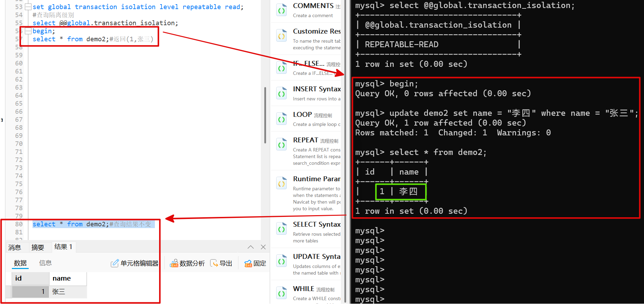The height and width of the screenshot is (304, 644).
Task: Click the COMMENTS snippet icon
Action: (281, 10)
